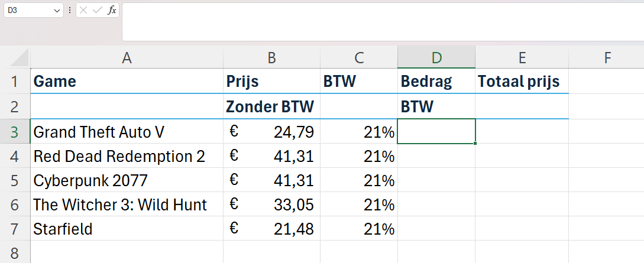Click the empty Bedrag BTW cell for The Witcher 3
Viewport: 644px width, 263px height.
pyautogui.click(x=436, y=204)
